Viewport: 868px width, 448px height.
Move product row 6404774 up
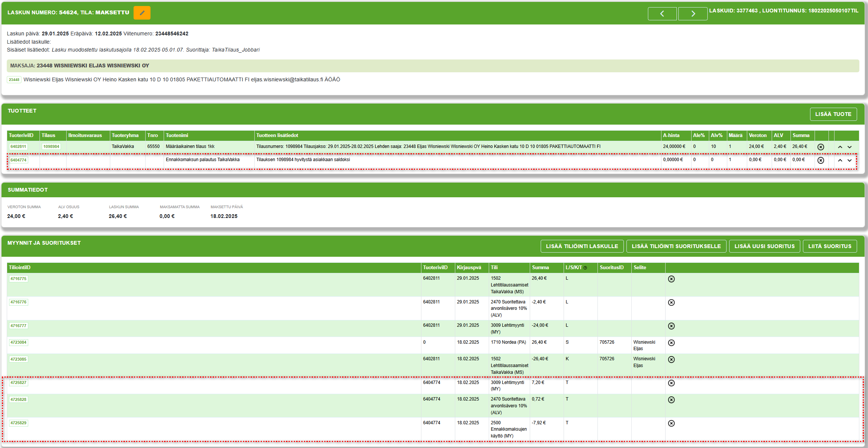pos(840,160)
